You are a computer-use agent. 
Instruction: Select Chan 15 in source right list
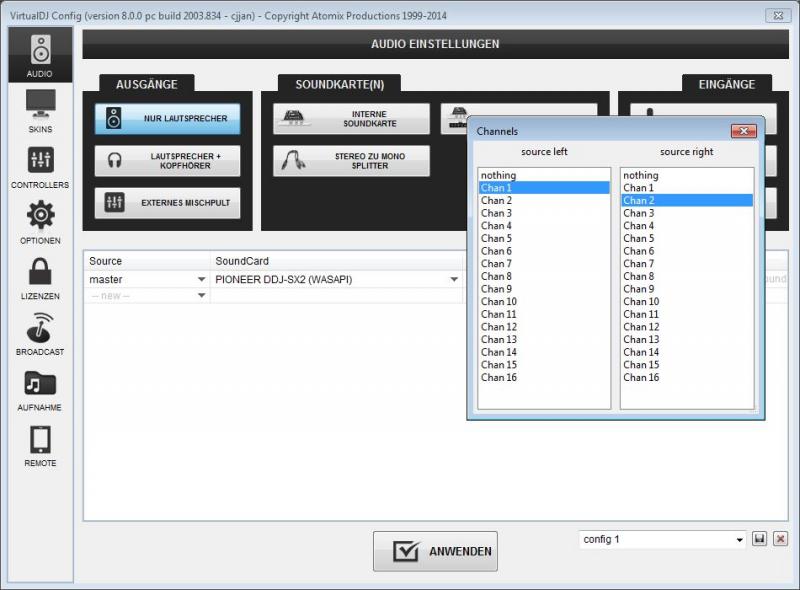click(687, 365)
